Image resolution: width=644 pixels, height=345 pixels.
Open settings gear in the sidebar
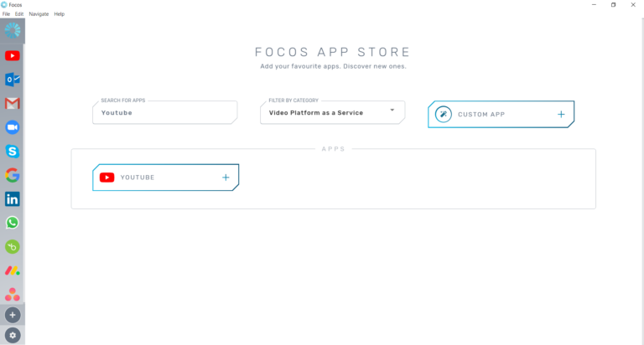13,335
